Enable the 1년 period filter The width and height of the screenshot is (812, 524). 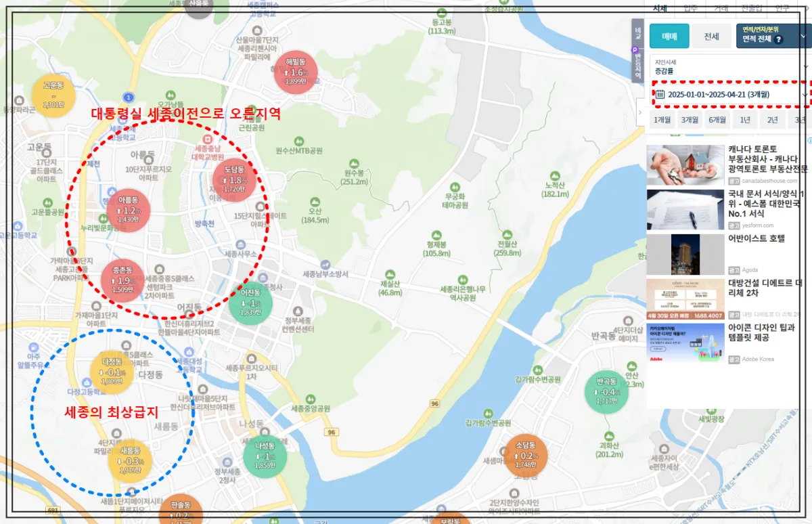pyautogui.click(x=745, y=120)
